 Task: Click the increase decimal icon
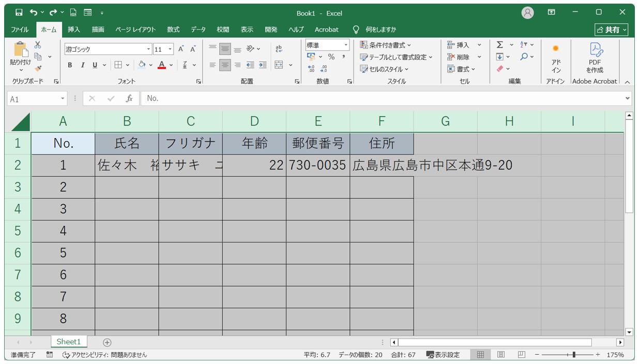[311, 68]
